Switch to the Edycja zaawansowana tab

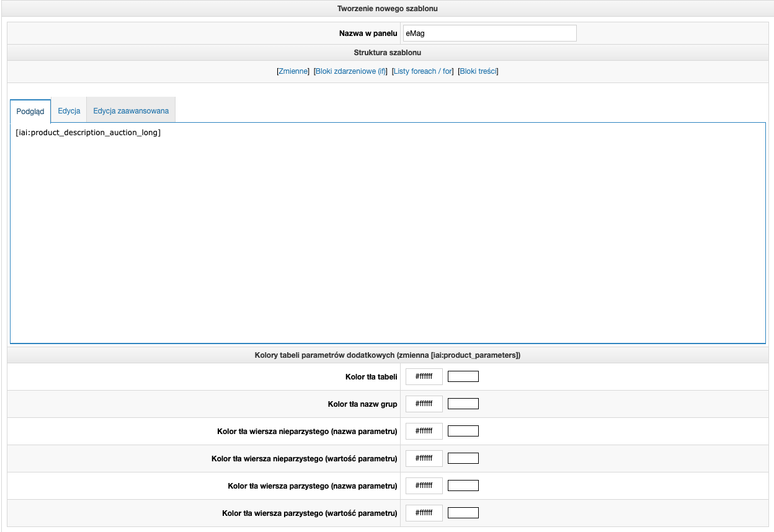[x=131, y=110]
